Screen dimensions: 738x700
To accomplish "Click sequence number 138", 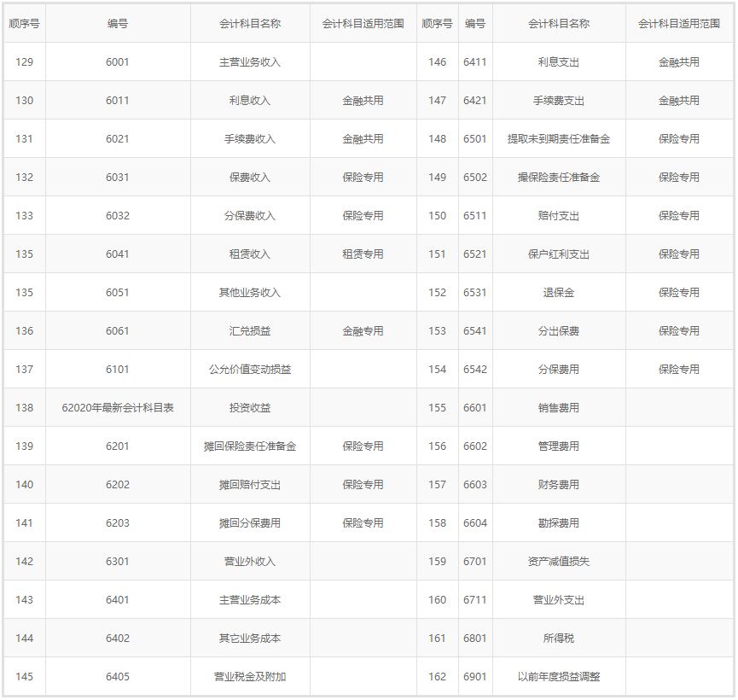I will (x=25, y=407).
